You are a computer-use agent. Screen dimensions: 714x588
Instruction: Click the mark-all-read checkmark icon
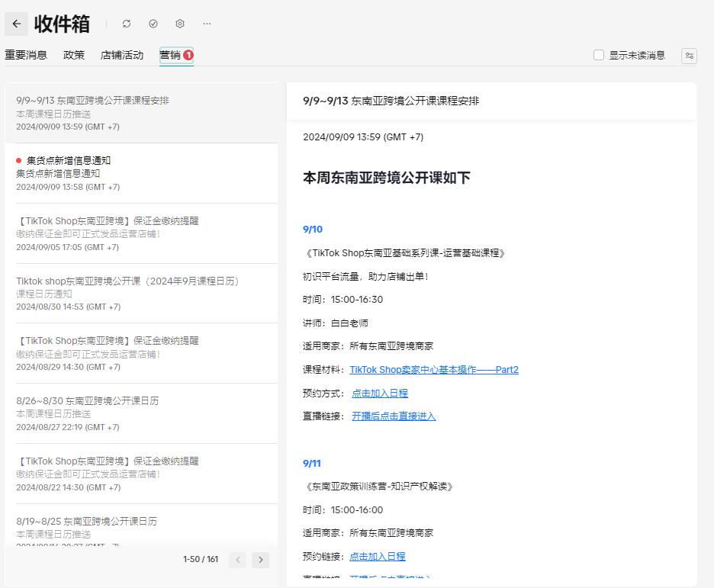click(153, 24)
